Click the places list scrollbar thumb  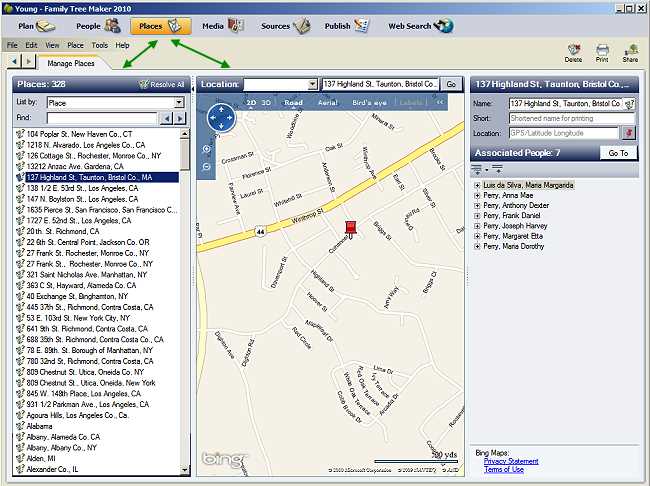click(x=184, y=155)
